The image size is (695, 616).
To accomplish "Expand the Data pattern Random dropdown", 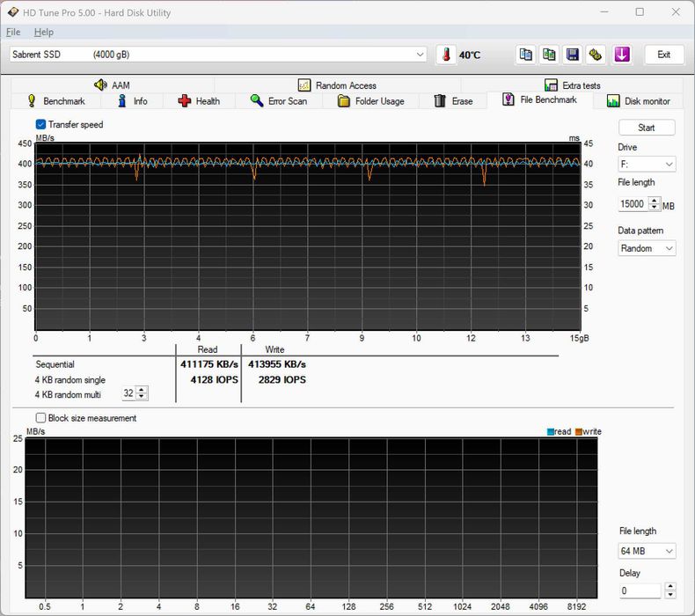I will (647, 248).
